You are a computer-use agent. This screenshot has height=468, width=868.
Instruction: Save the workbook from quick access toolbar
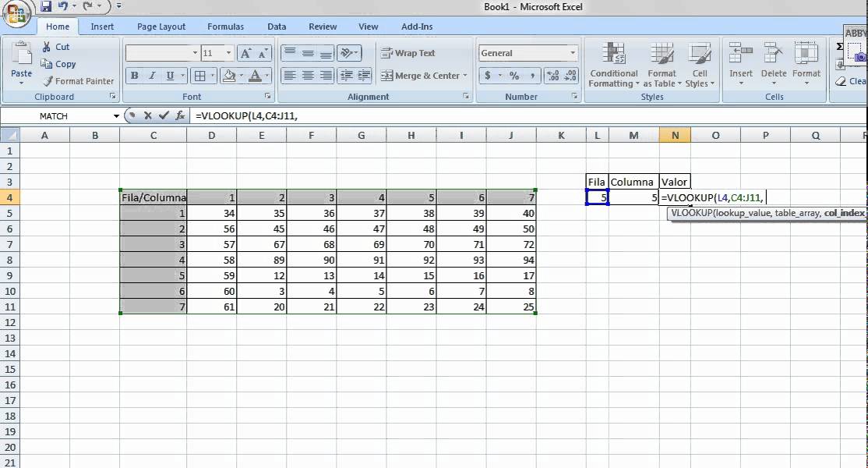click(x=45, y=7)
